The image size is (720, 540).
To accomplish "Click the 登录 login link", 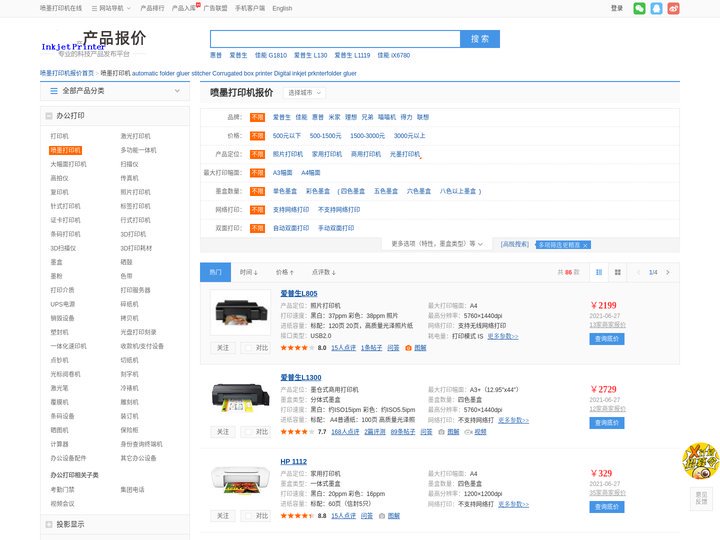I will 617,8.
